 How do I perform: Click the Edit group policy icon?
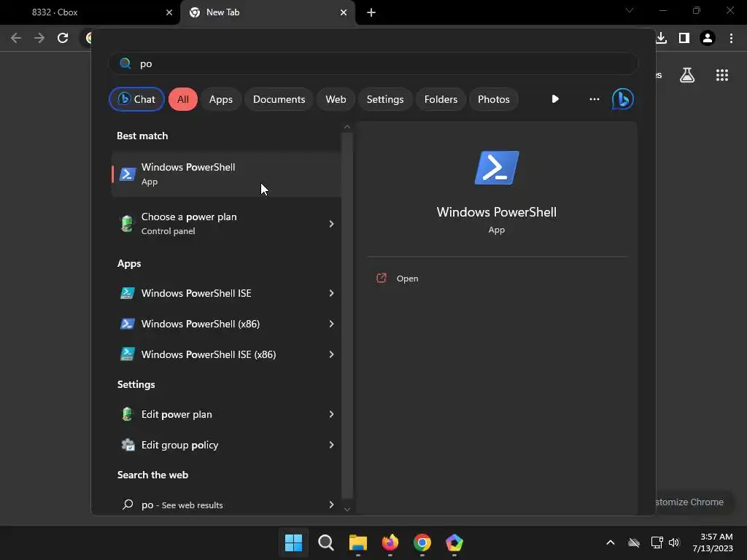point(128,445)
